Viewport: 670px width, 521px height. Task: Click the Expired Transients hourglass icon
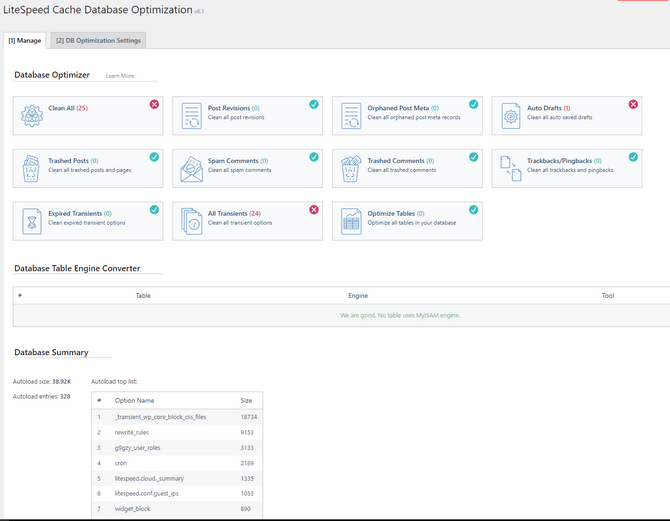31,220
